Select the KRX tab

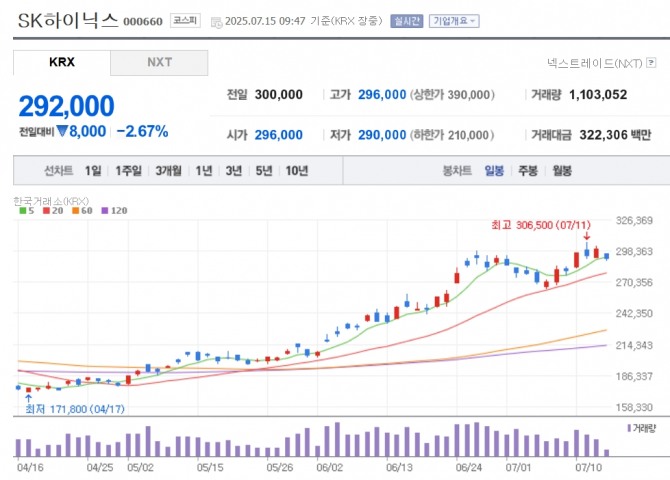coord(62,62)
